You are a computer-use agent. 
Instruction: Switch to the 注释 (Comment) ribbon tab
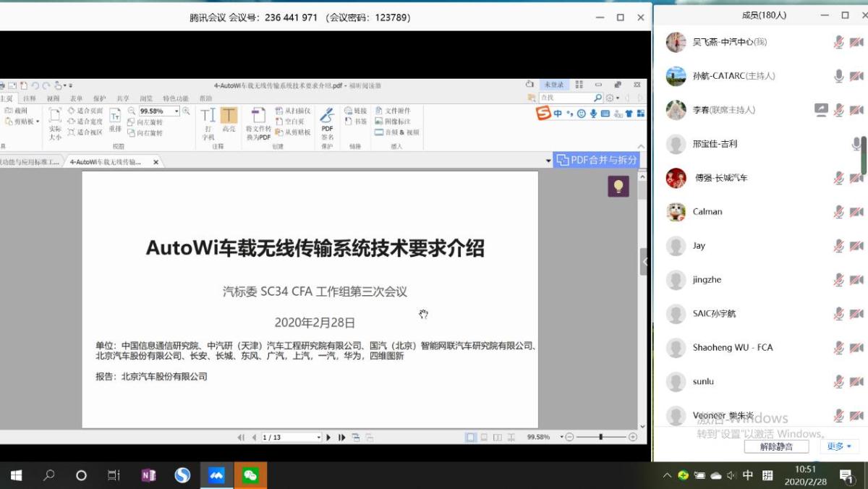pos(30,98)
